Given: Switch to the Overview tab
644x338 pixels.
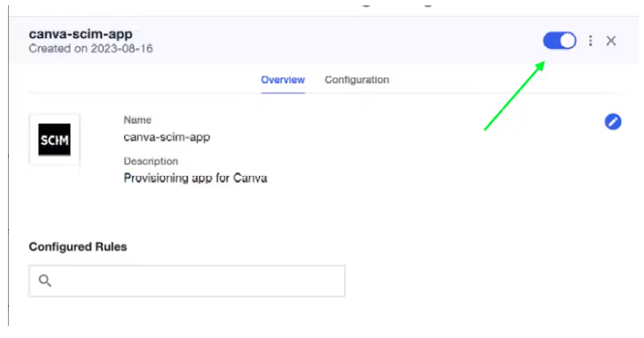Looking at the screenshot, I should coord(283,79).
